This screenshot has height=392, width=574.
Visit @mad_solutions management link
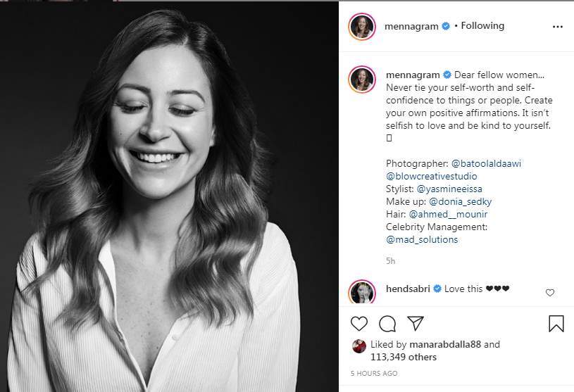pos(422,239)
